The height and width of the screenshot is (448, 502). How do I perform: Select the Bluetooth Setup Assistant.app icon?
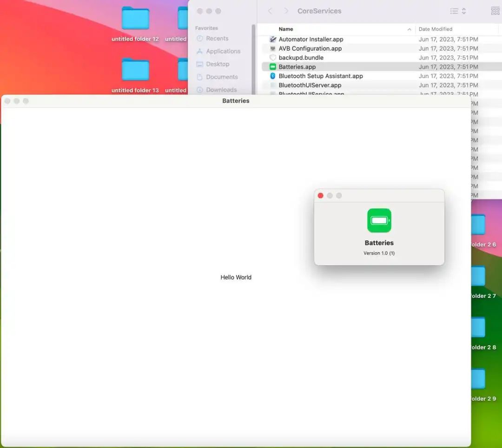[273, 76]
